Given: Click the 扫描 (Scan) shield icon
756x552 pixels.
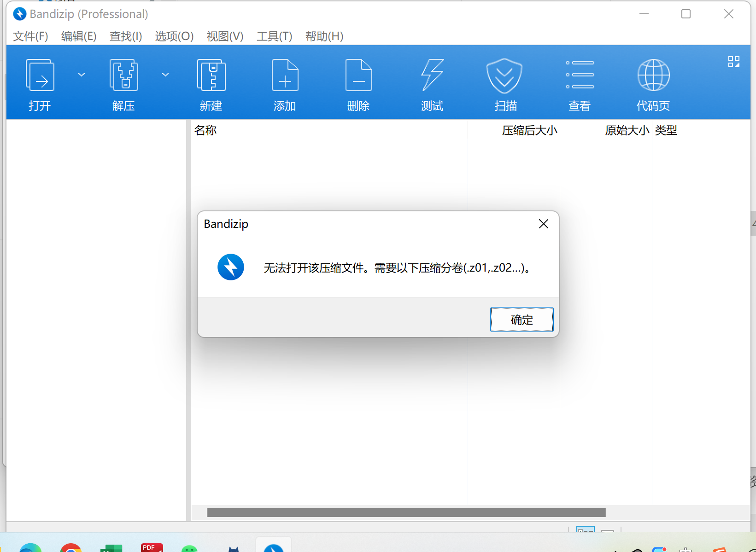Looking at the screenshot, I should [x=504, y=76].
